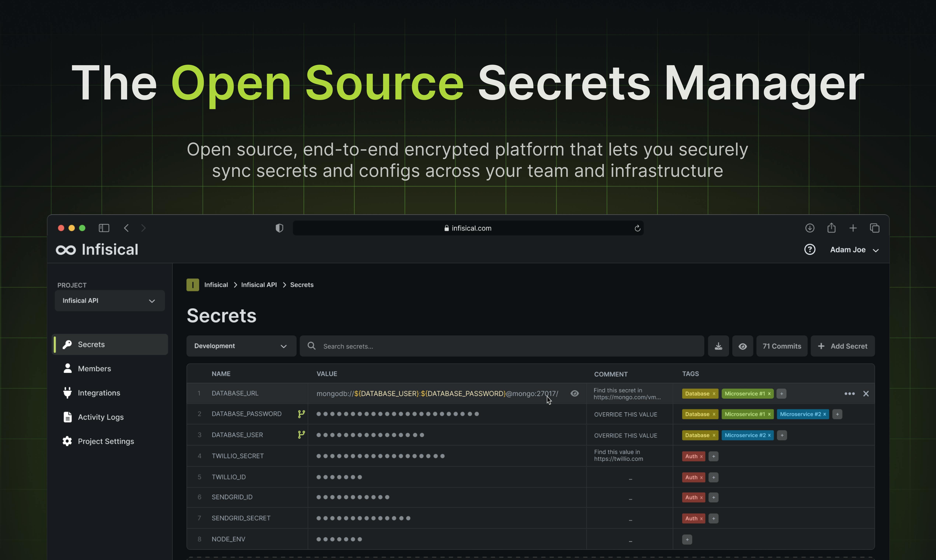Click the twillio.com comment for TWILLIO_SECRET

619,456
